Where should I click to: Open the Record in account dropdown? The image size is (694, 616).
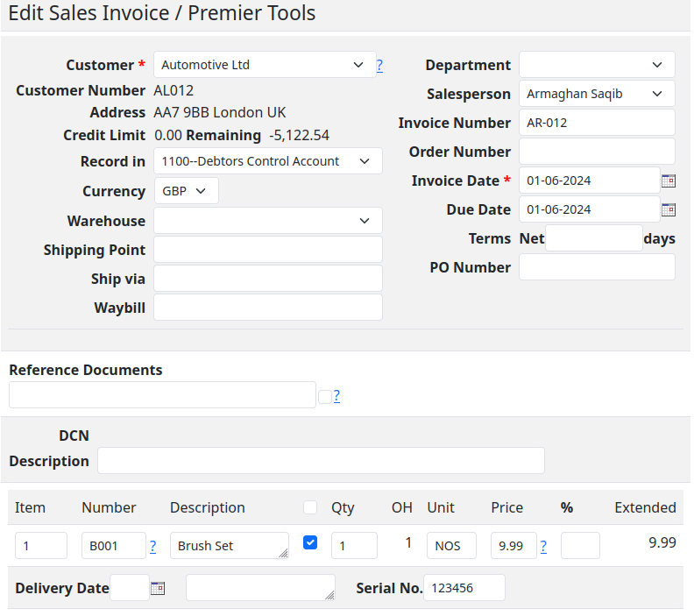[x=268, y=161]
